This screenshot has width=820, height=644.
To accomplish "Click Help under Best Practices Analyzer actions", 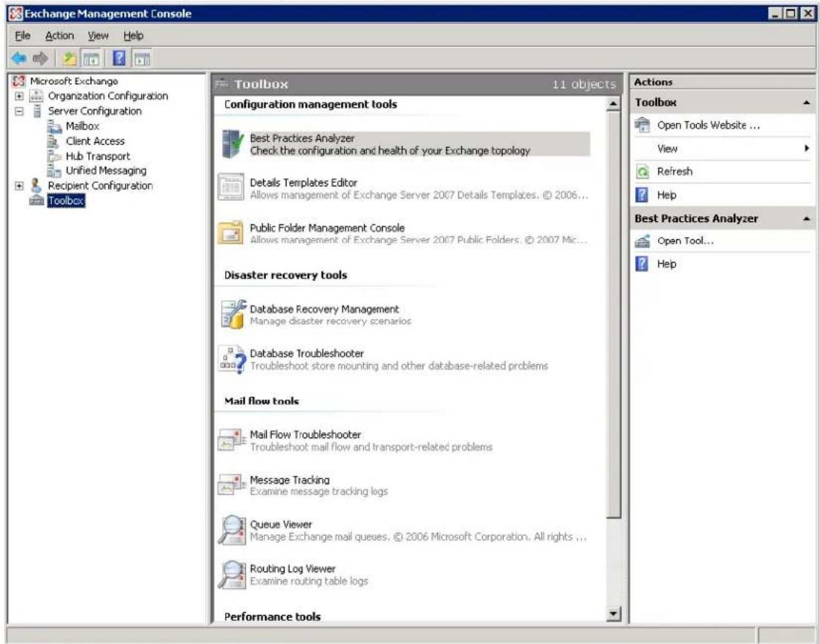I will pos(667,264).
